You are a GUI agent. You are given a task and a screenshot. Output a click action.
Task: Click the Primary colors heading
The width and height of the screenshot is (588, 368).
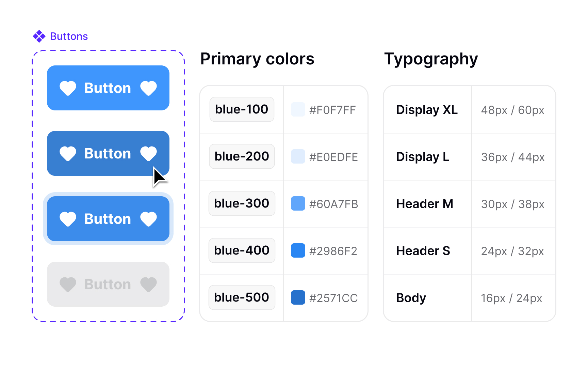coord(257,59)
